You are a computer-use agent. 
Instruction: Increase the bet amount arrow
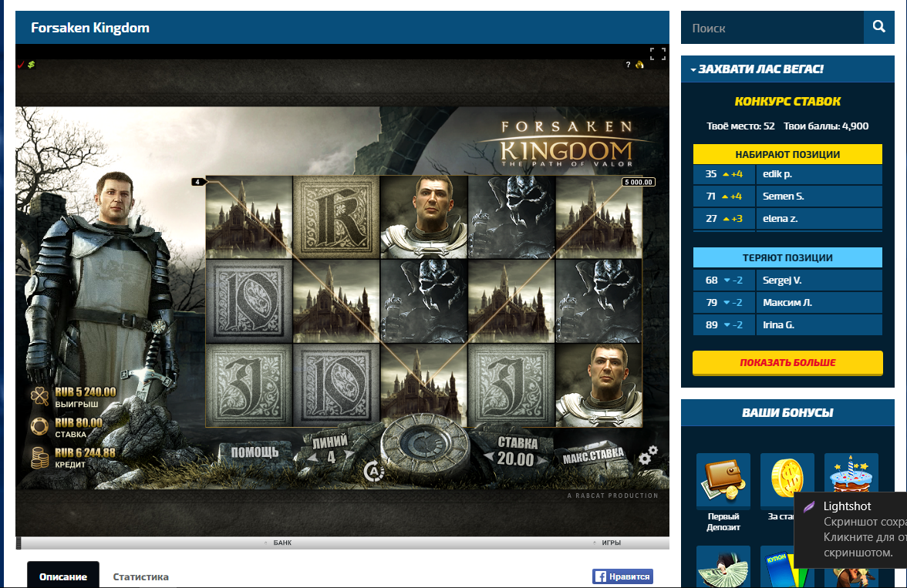(x=541, y=461)
